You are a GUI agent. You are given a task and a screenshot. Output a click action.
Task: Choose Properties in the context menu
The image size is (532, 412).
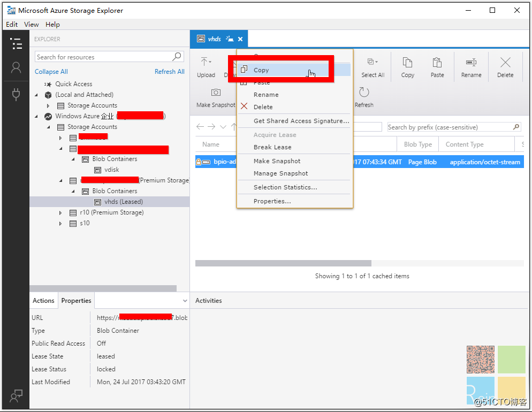(294, 201)
